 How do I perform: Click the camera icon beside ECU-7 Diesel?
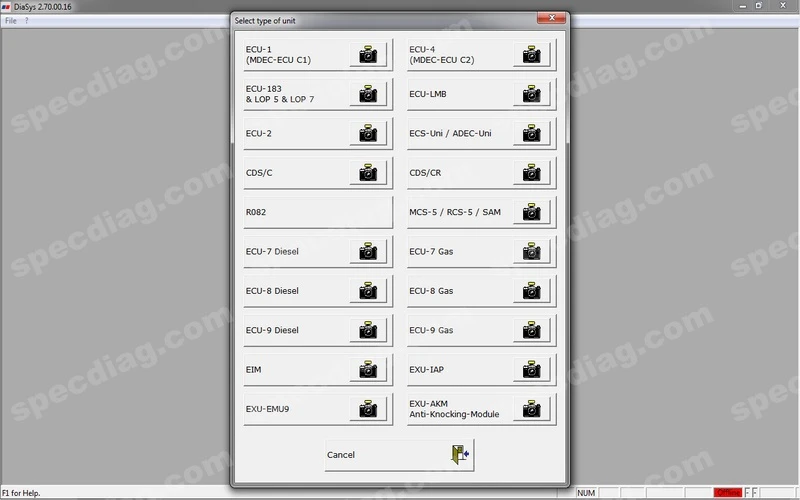click(368, 252)
